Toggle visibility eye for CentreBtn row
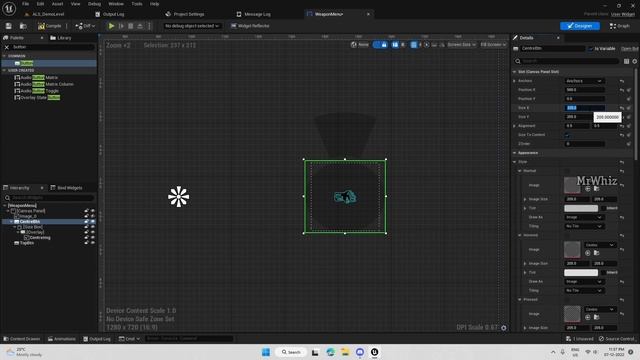The height and width of the screenshot is (360, 640). point(93,221)
